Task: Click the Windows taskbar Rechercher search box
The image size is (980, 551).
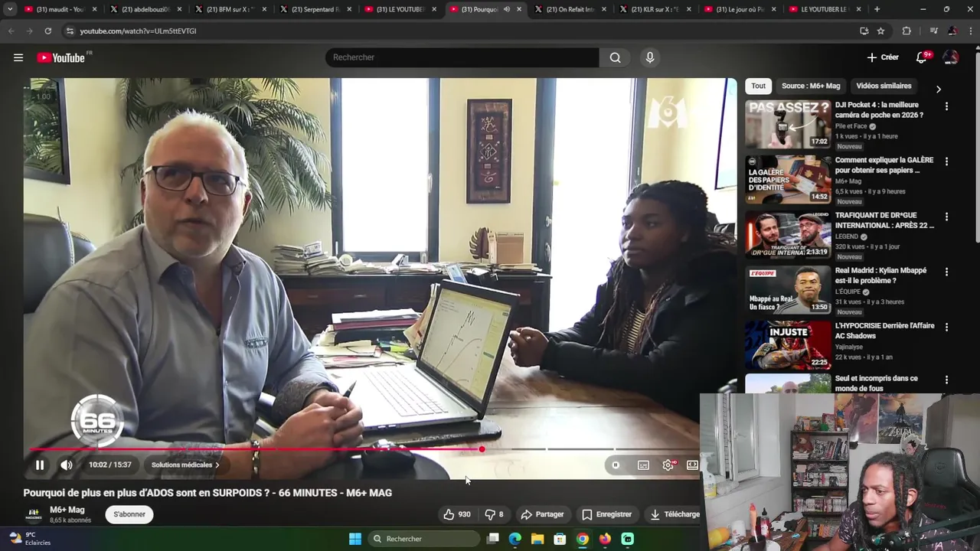Action: [423, 539]
